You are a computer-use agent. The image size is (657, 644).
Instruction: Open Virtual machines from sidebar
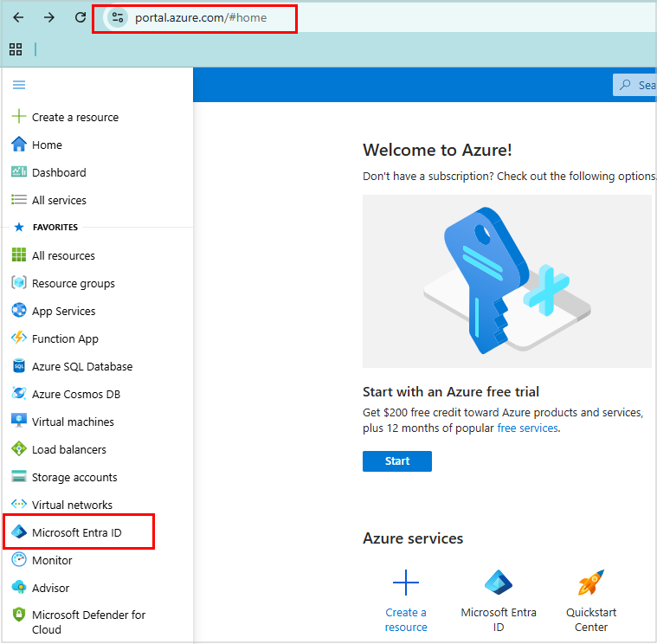(73, 422)
